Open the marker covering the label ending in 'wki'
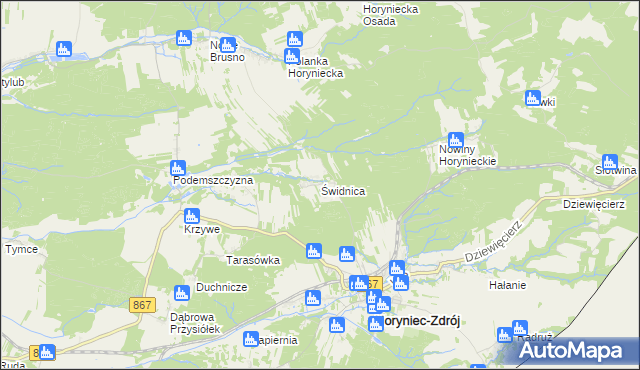Viewport: 640px width, 370px height. point(533,98)
